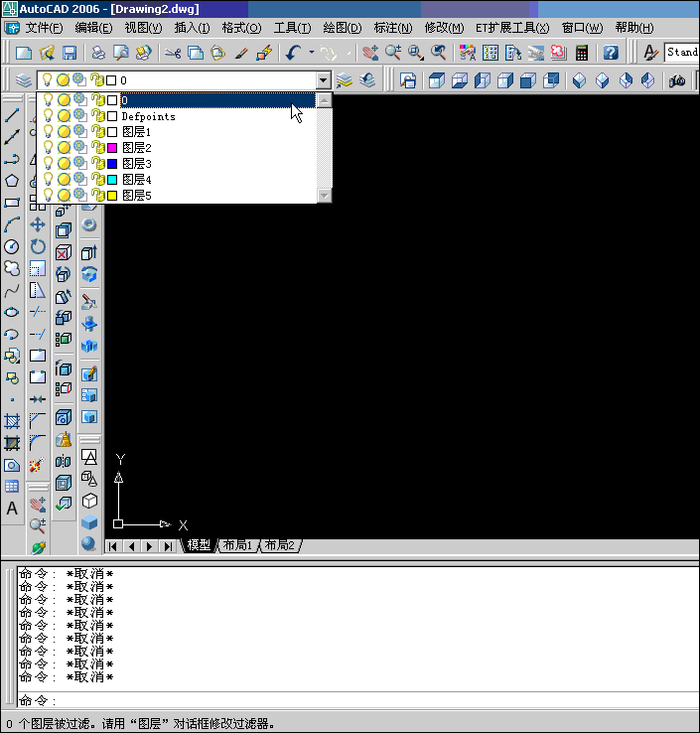Open the 修改(M) menu
Viewport: 700px width, 733px height.
pyautogui.click(x=444, y=28)
